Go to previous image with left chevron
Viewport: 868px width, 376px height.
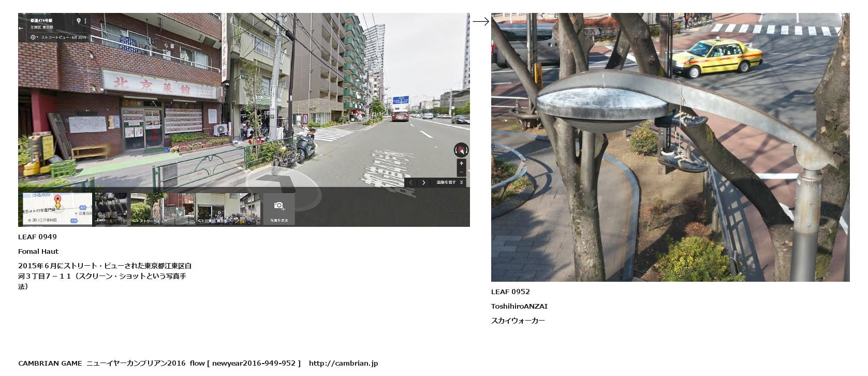(411, 182)
